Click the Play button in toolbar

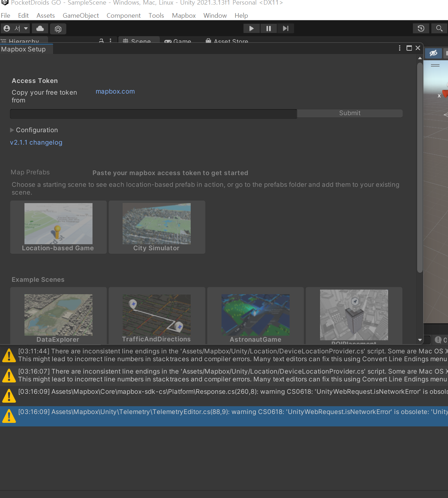(x=252, y=28)
